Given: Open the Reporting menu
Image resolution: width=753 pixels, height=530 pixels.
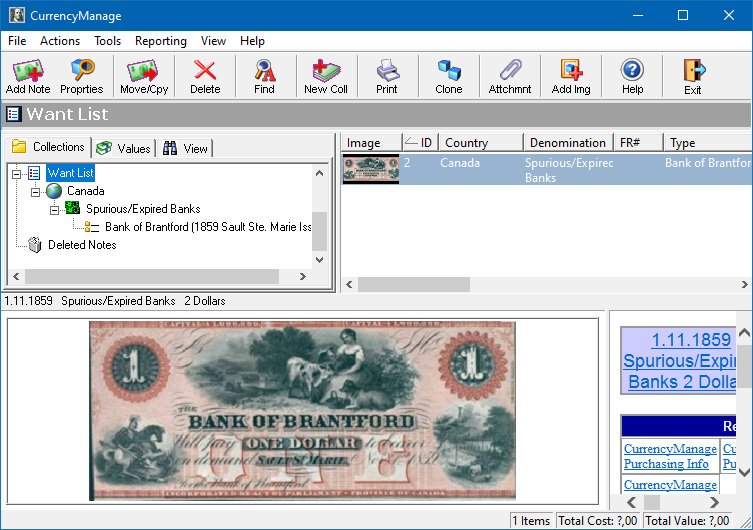Looking at the screenshot, I should coord(161,41).
